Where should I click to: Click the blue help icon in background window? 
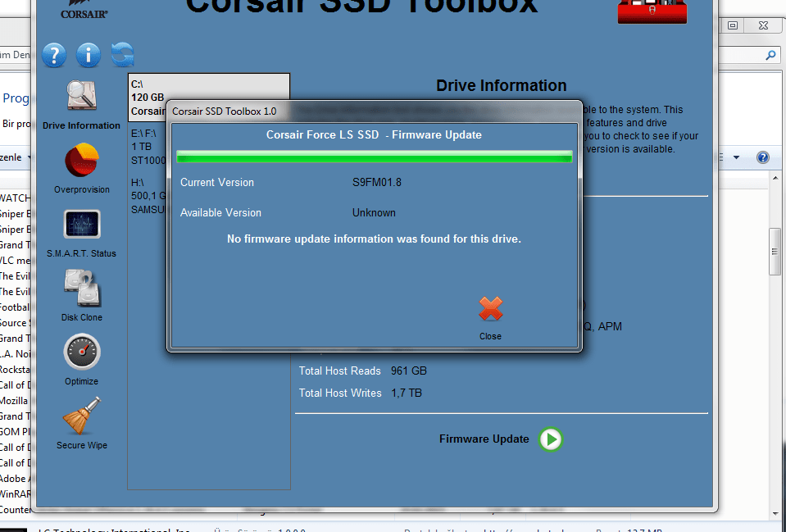[x=762, y=157]
